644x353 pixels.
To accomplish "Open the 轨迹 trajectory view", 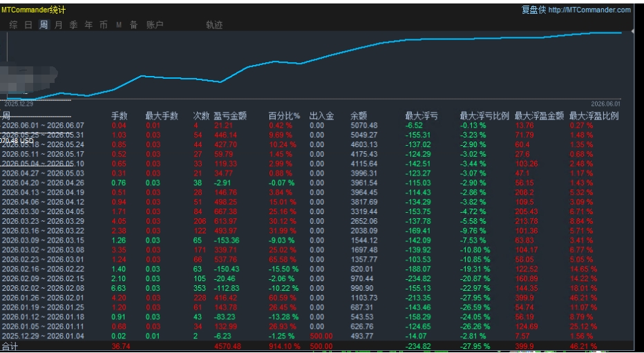I will [x=214, y=25].
